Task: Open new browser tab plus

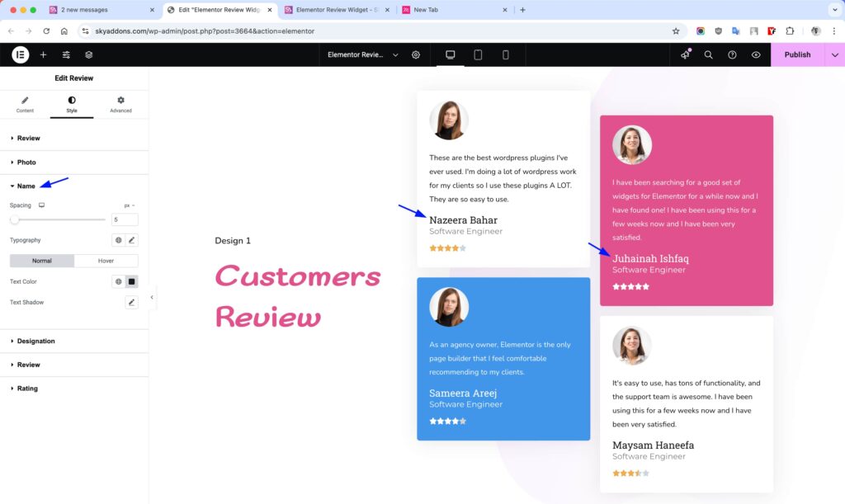Action: [x=522, y=10]
